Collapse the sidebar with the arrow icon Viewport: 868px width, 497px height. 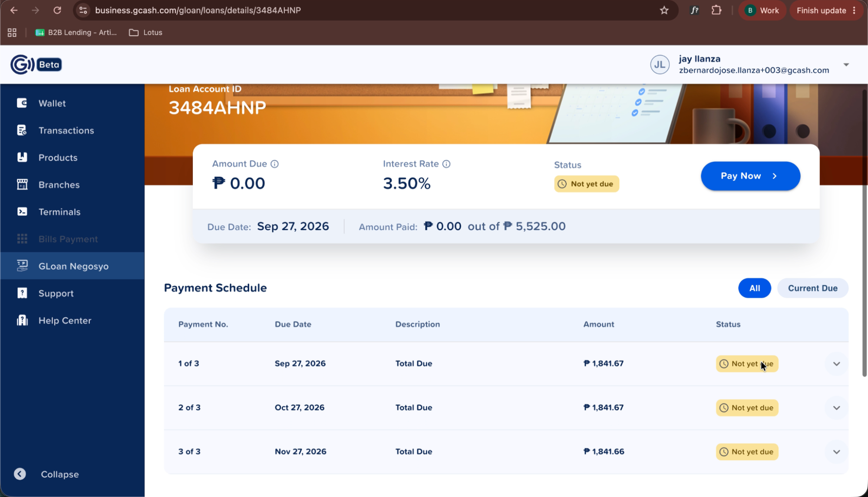click(20, 474)
